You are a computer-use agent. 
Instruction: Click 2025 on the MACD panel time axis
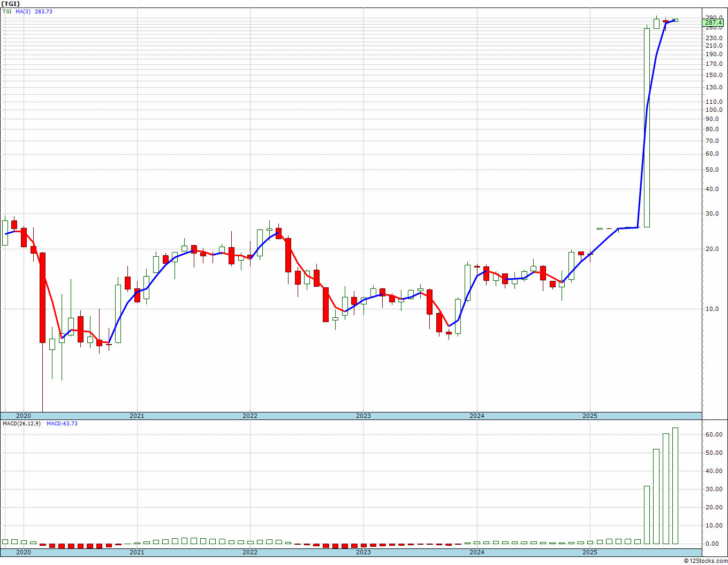pos(590,552)
